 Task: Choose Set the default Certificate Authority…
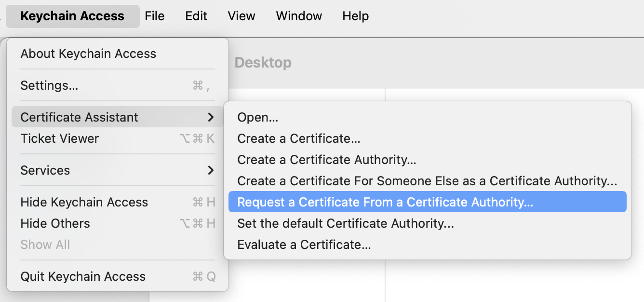click(x=428, y=223)
